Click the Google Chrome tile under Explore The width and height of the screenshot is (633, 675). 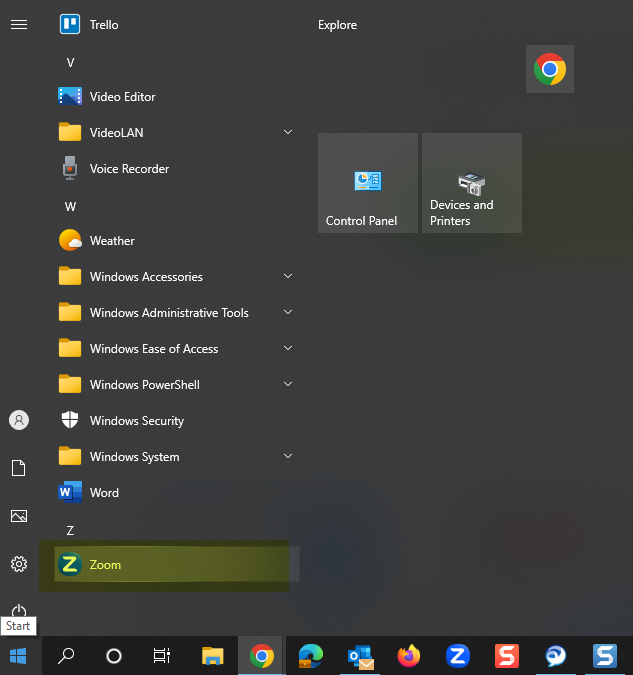549,69
